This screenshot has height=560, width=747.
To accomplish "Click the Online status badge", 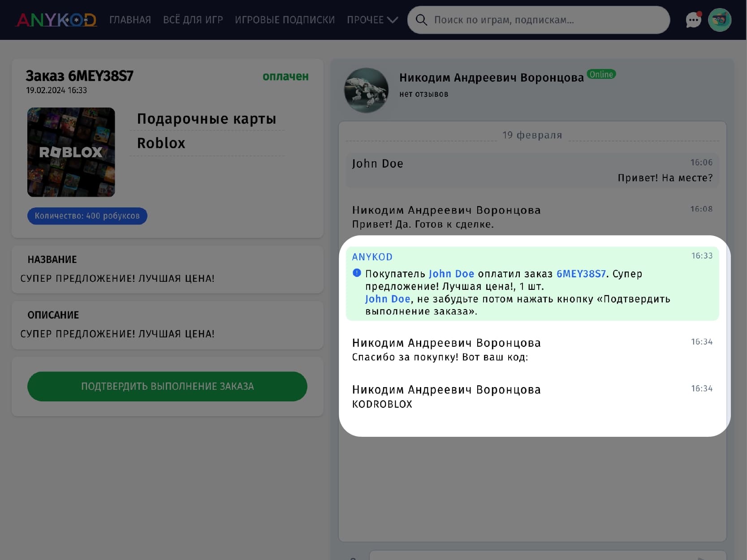I will coord(601,74).
